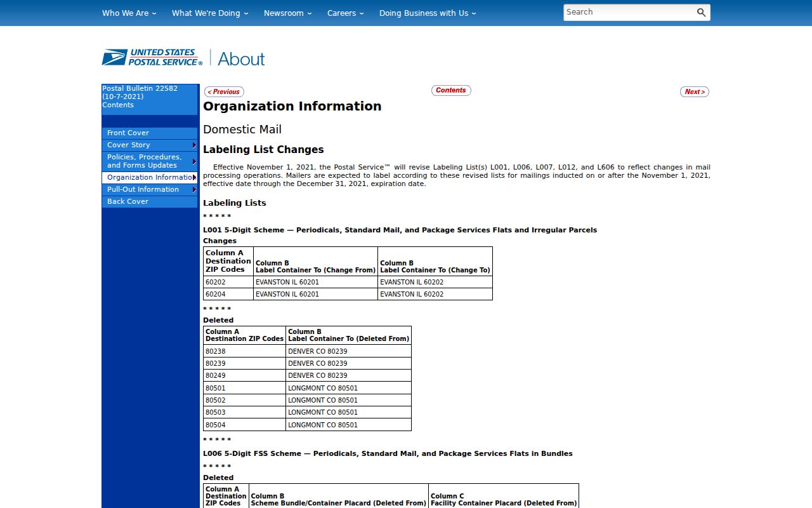Viewport: 812px width, 508px height.
Task: Click the Labeling List Changes heading
Action: pos(263,150)
